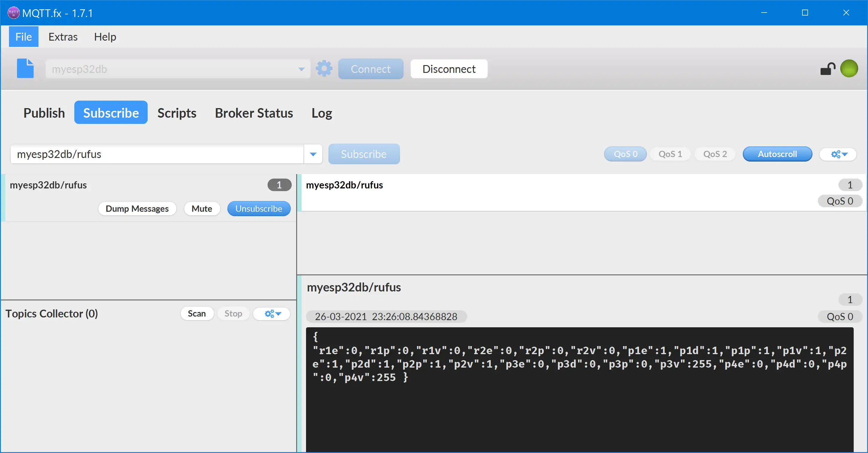The height and width of the screenshot is (453, 868).
Task: Click the Dump Messages button
Action: (x=137, y=208)
